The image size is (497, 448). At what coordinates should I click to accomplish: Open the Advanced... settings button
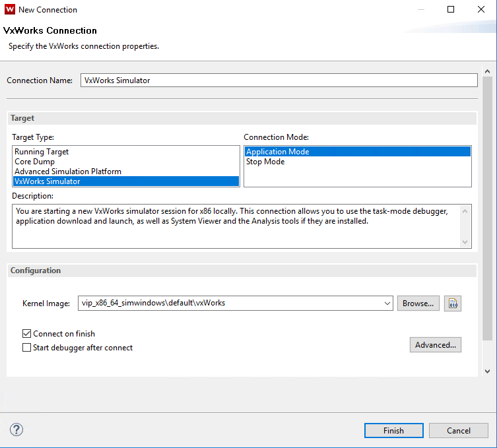coord(436,344)
